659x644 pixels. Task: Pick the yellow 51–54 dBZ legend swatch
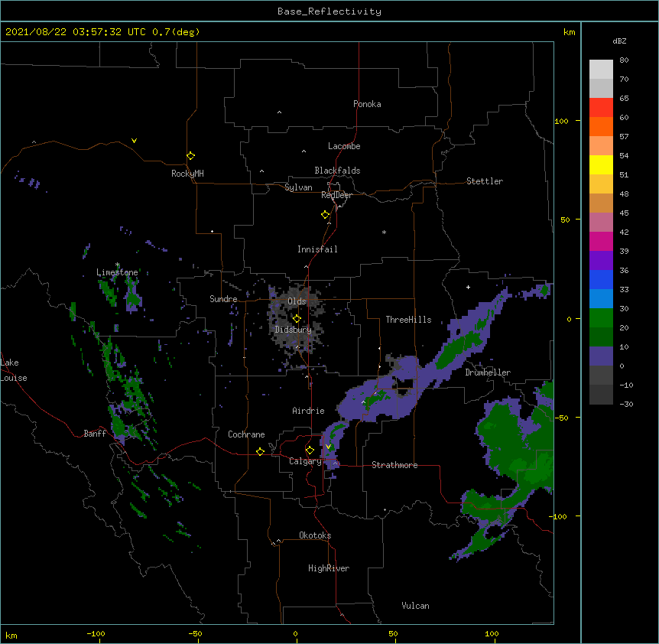pyautogui.click(x=601, y=164)
